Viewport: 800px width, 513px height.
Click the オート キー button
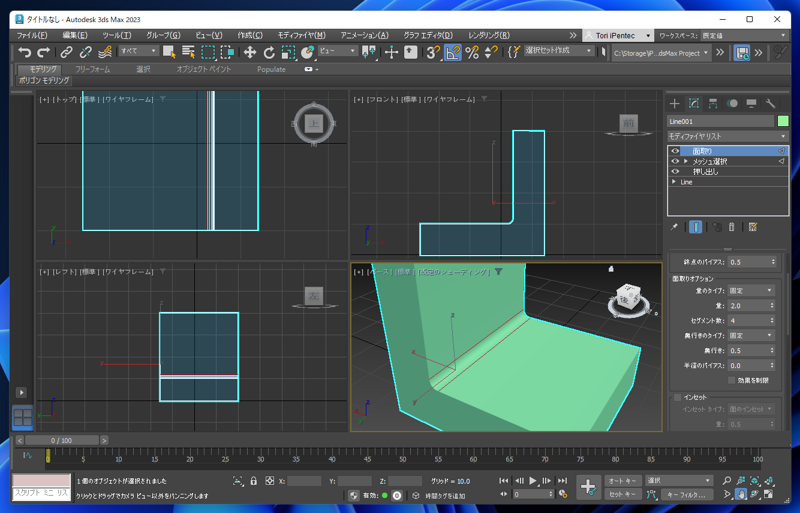click(623, 481)
